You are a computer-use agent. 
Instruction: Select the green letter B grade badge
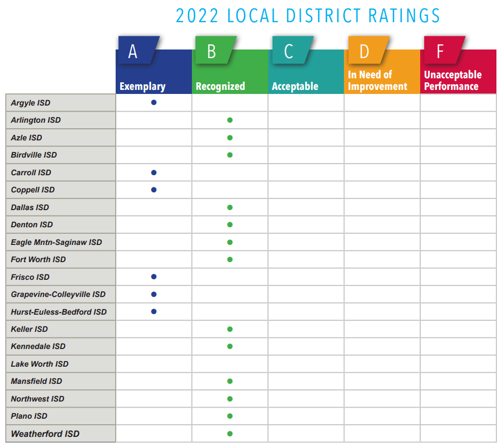pos(216,49)
